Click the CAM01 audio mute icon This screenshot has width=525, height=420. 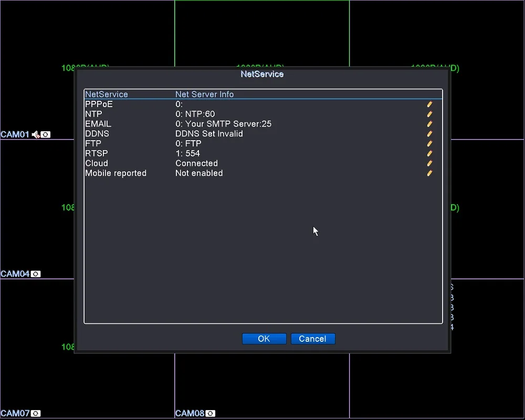point(36,134)
